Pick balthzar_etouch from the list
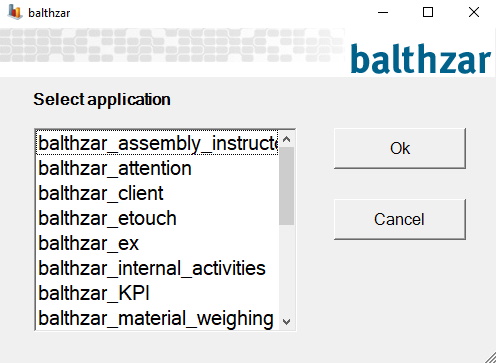The width and height of the screenshot is (496, 363). point(157,218)
